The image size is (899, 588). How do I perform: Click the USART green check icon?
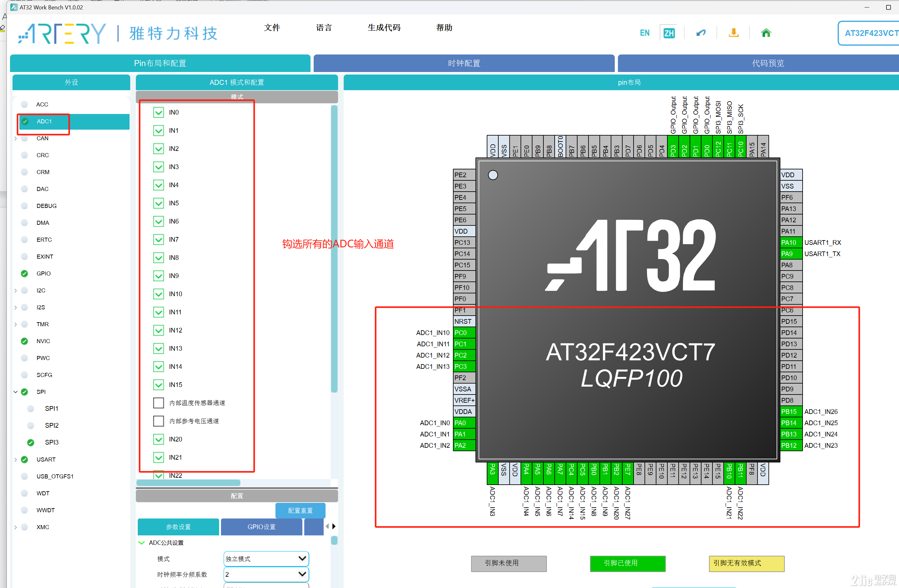coord(24,460)
